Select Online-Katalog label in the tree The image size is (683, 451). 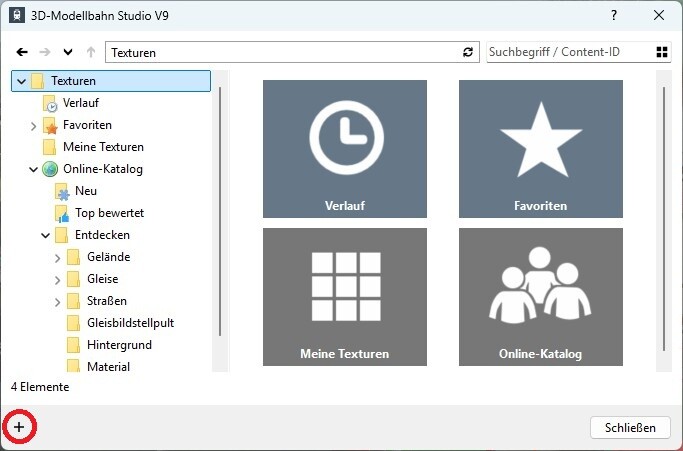tap(103, 169)
